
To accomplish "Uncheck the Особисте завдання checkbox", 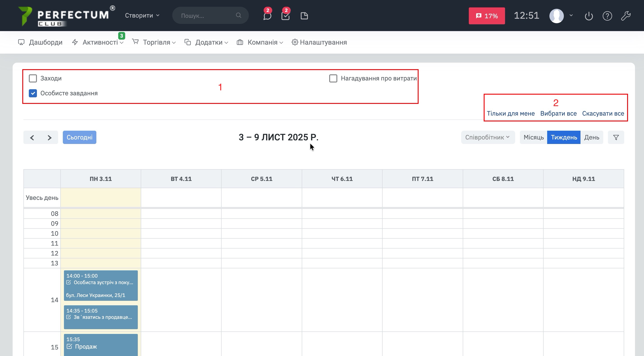I will pyautogui.click(x=33, y=93).
